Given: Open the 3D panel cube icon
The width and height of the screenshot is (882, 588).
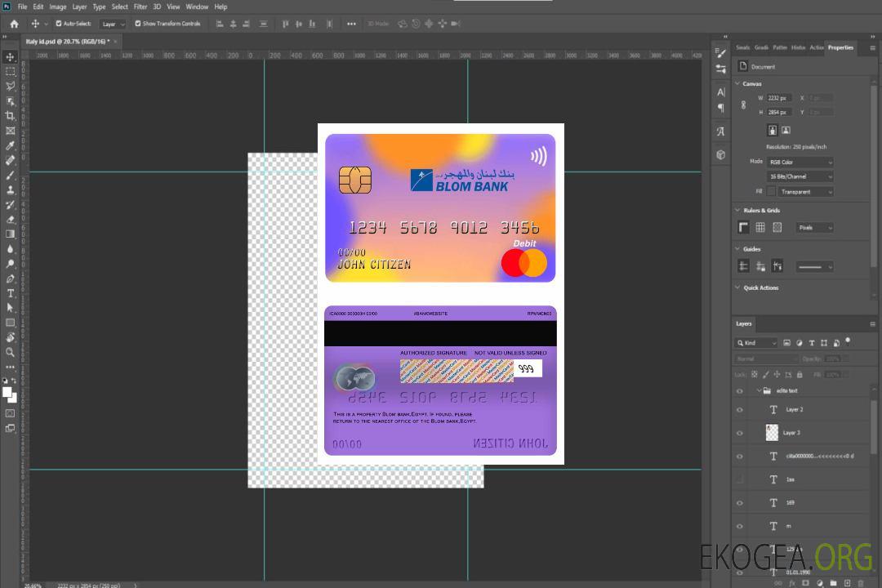Looking at the screenshot, I should tap(720, 154).
